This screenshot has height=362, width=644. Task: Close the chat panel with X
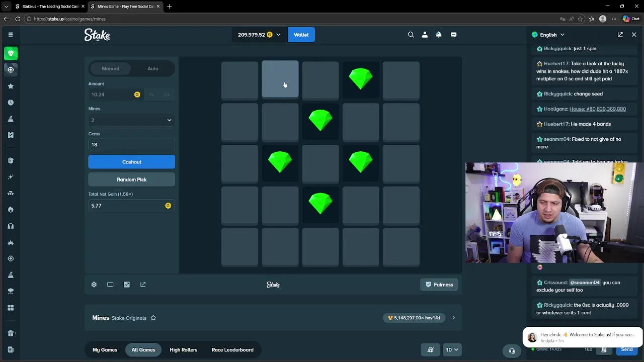(634, 35)
